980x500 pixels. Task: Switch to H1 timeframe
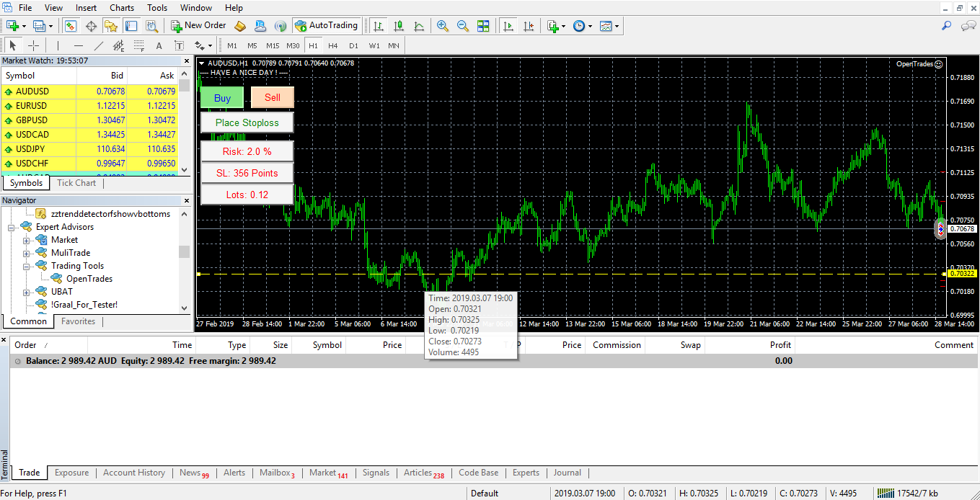tap(313, 45)
